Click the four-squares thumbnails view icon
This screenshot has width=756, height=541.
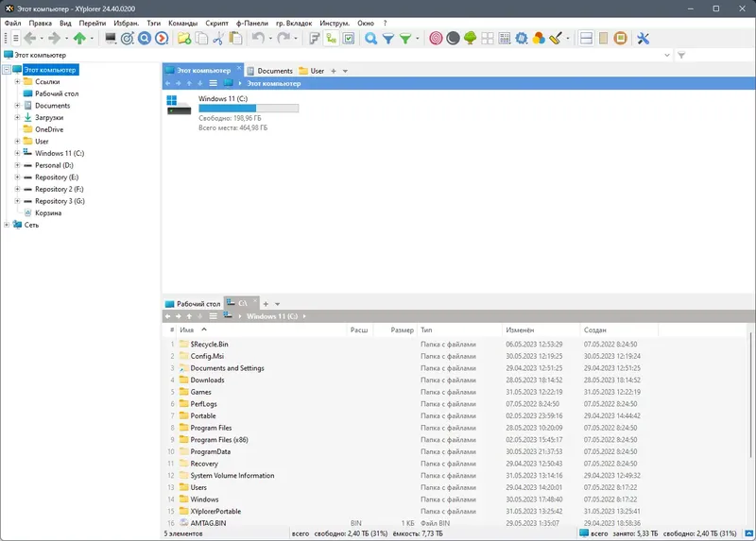point(488,38)
